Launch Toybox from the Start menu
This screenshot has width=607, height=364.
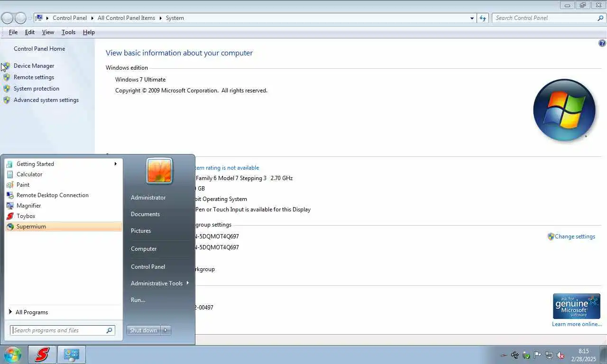(63, 216)
